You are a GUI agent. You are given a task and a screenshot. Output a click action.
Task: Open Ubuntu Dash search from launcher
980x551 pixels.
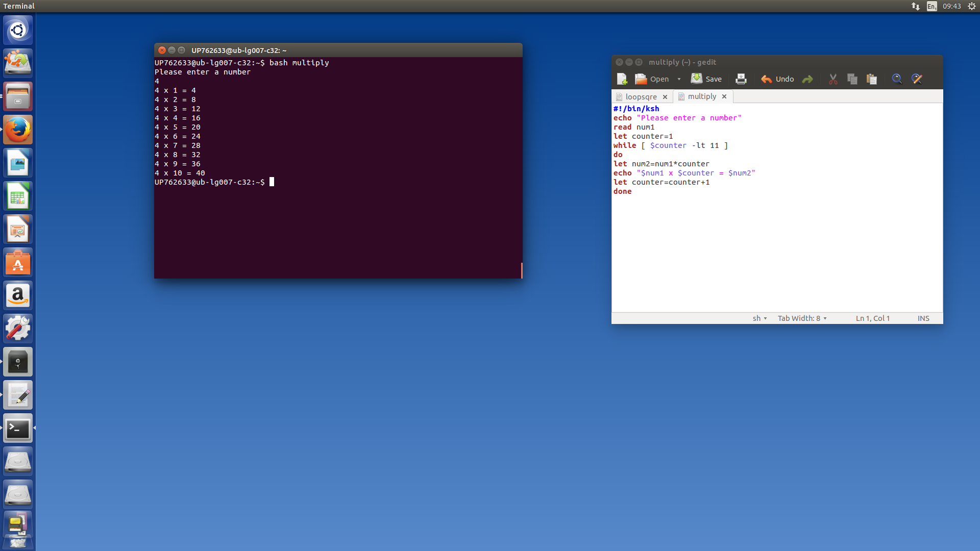coord(18,30)
